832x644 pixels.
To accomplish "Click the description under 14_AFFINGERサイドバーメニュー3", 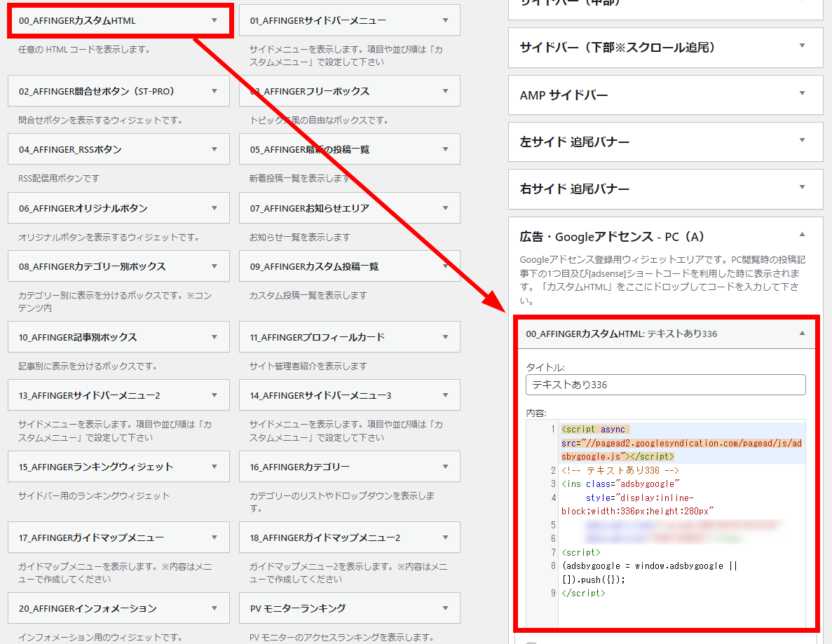I will coord(346,431).
